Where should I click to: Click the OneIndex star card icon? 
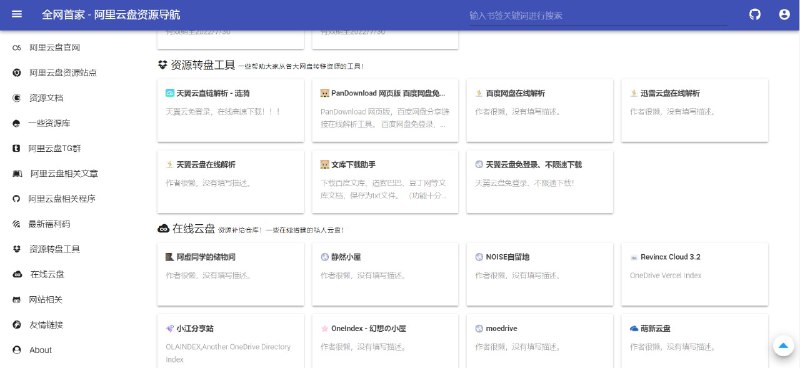(x=324, y=329)
